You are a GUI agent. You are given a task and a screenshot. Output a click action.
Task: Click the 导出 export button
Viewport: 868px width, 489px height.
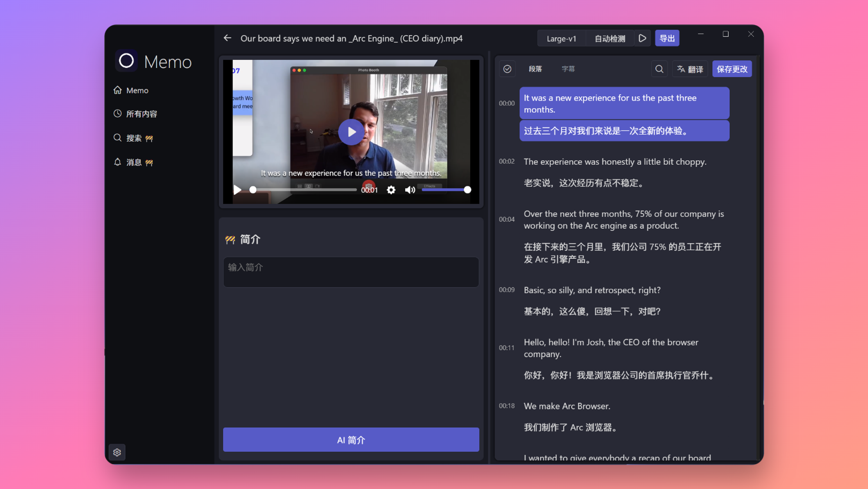tap(667, 38)
